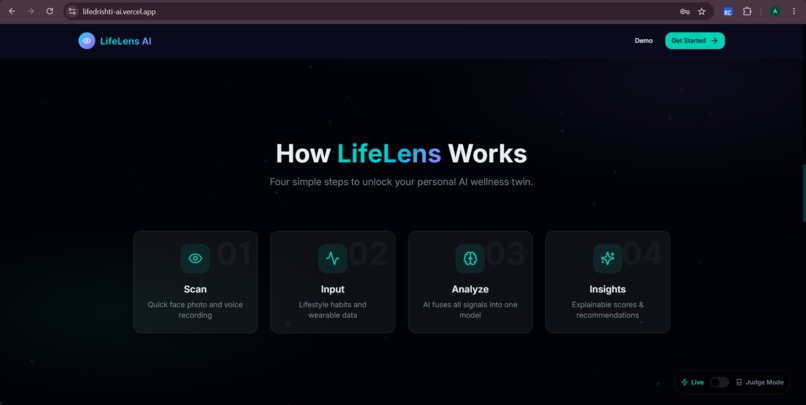Click 'Quick face photo and voice recording' text

pos(195,310)
